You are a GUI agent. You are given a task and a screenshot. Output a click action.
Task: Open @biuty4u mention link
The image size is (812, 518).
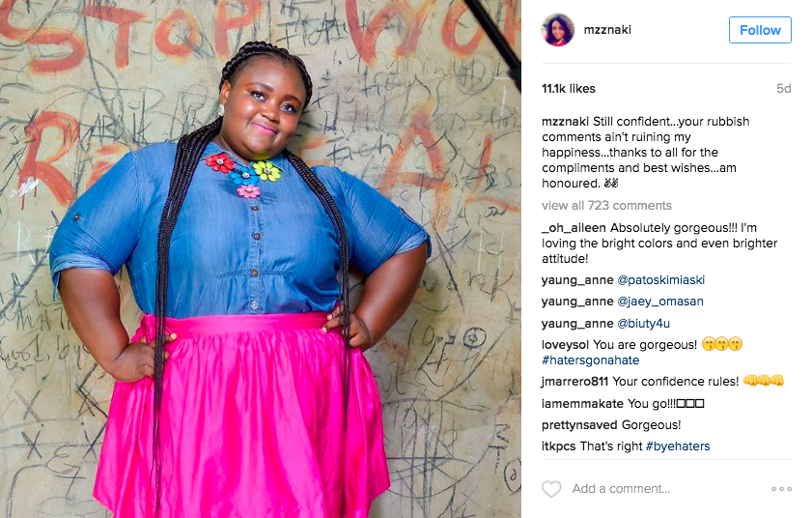(x=644, y=324)
